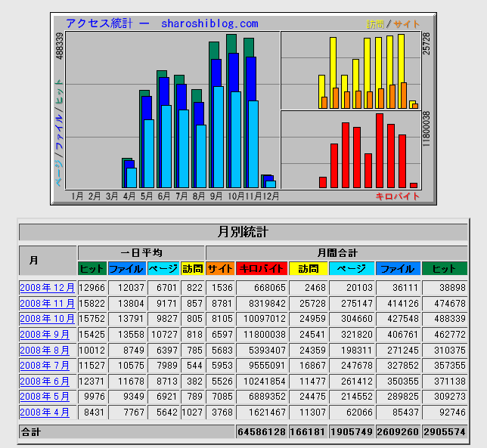Click total visits value 166181

click(309, 432)
